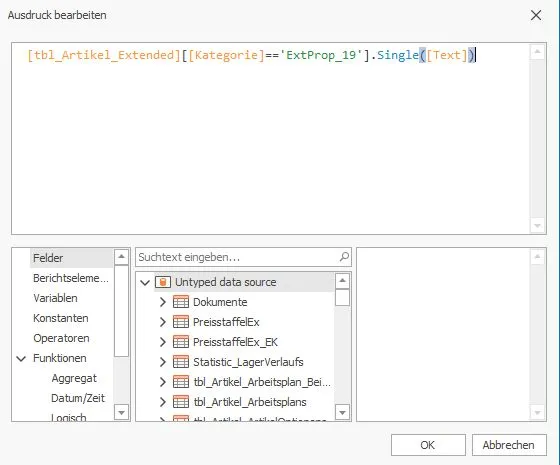Click the search magnifier icon
This screenshot has height=465, width=560.
point(344,256)
